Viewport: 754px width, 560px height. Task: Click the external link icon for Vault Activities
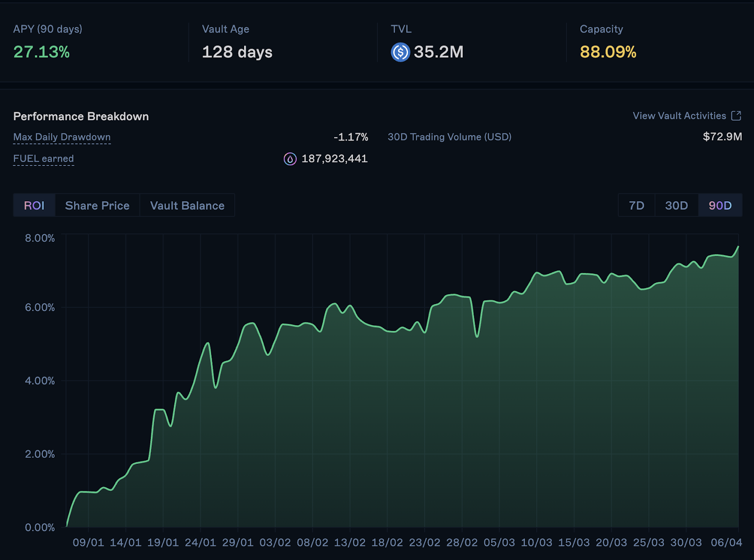tap(736, 116)
